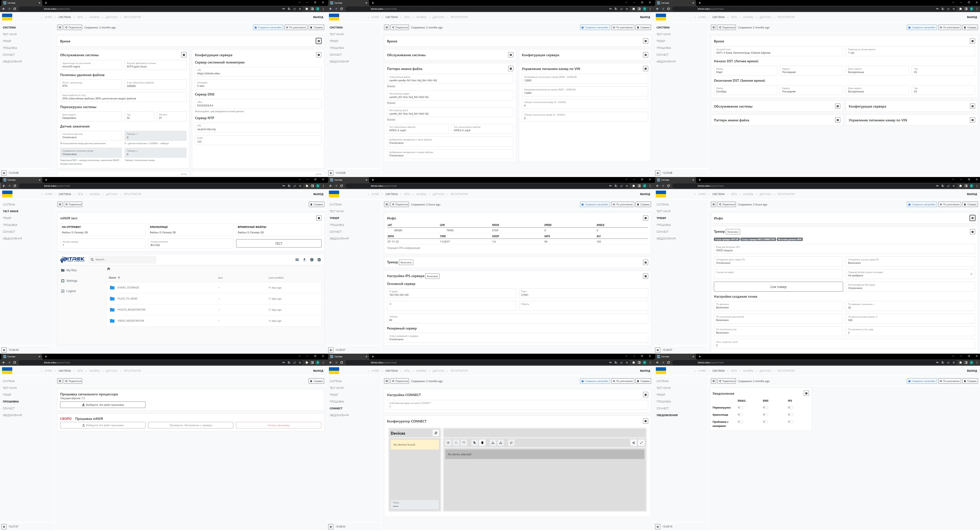980x531 pixels.
Task: Open the EVENT_STORAGE folder
Action: [128, 288]
